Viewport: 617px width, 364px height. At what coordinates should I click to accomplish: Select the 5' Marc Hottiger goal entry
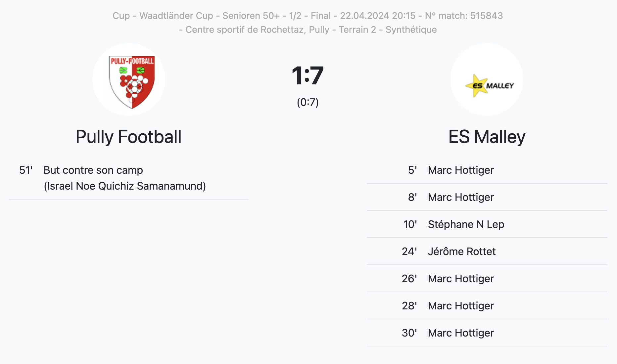click(487, 170)
